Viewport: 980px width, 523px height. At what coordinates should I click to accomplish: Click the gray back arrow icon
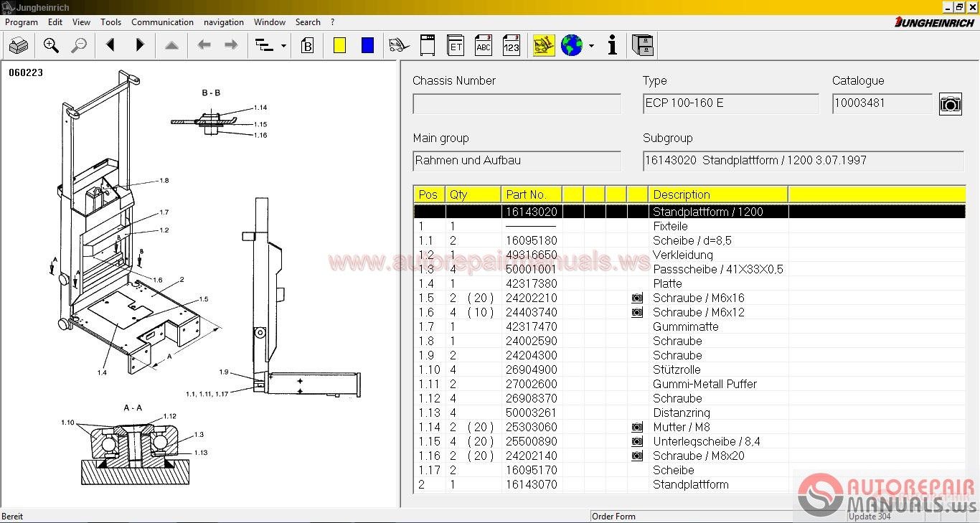(x=204, y=45)
